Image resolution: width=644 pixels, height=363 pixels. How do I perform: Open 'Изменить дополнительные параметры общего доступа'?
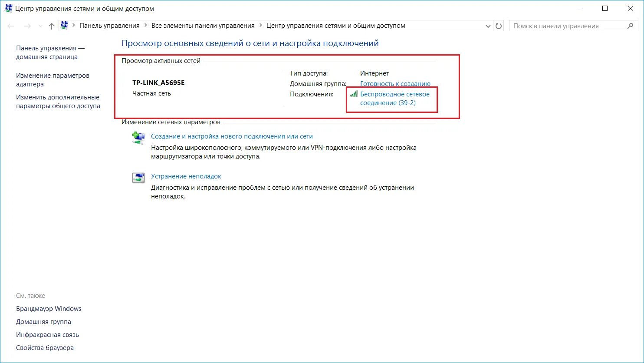tap(58, 102)
